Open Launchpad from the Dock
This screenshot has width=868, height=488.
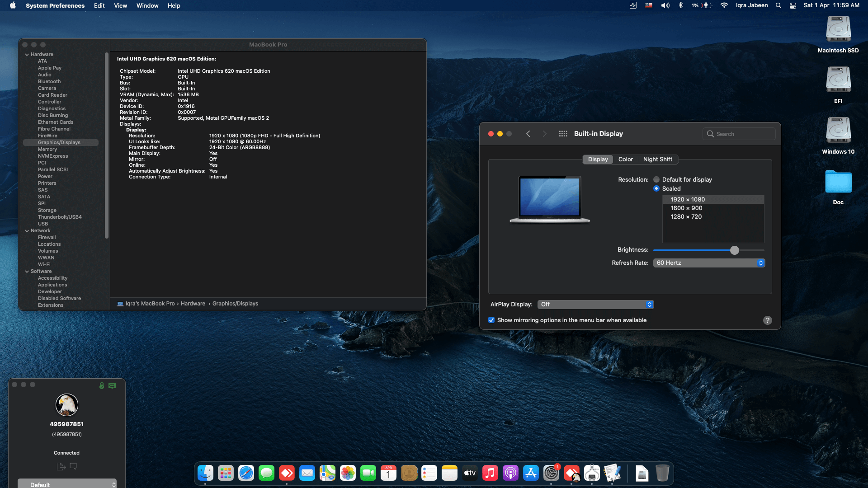(x=226, y=473)
